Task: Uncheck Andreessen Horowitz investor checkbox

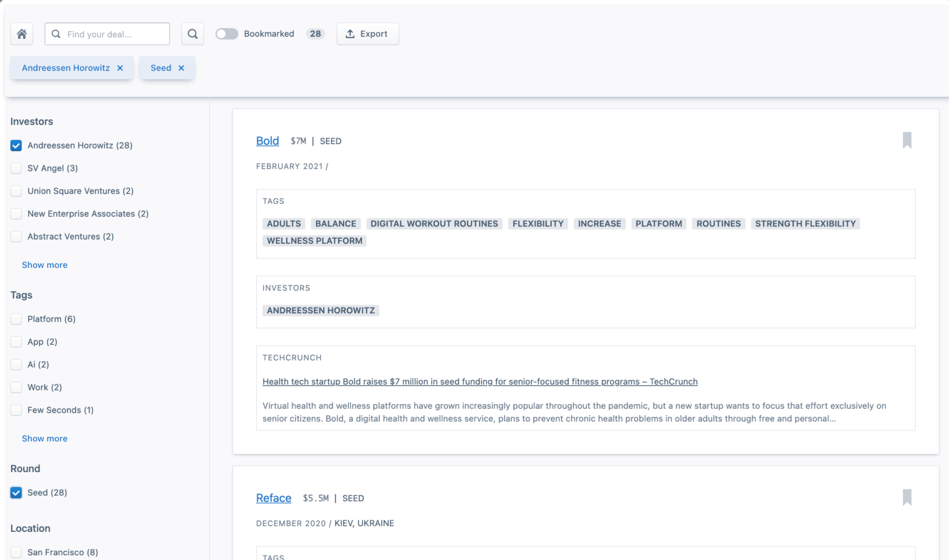Action: tap(16, 146)
